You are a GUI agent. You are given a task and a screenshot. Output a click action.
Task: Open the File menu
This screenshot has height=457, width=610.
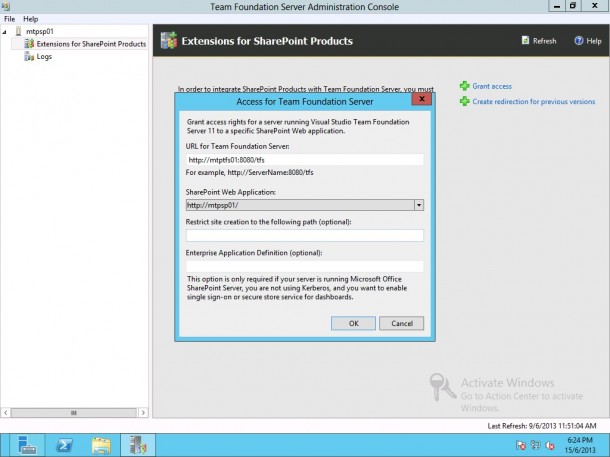9,19
